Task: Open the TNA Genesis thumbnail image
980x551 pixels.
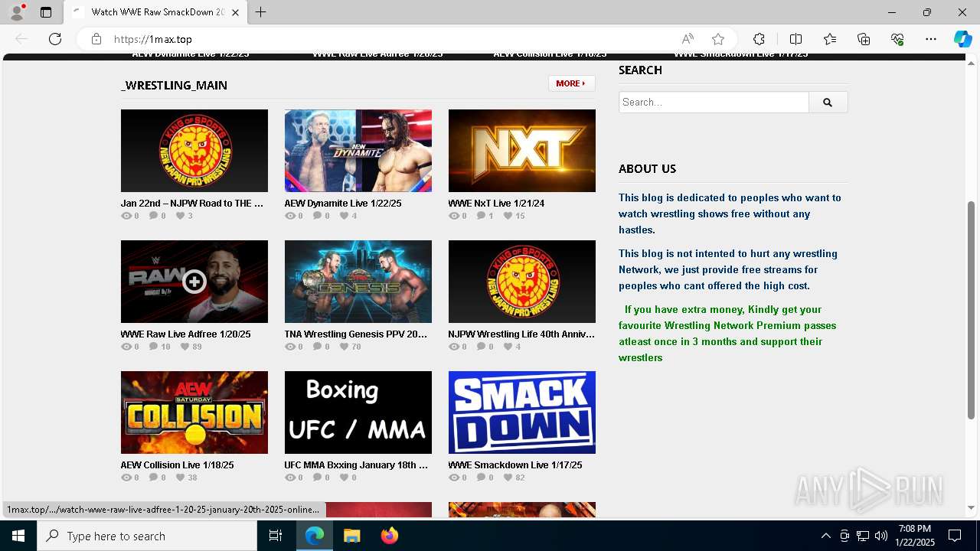Action: [358, 282]
